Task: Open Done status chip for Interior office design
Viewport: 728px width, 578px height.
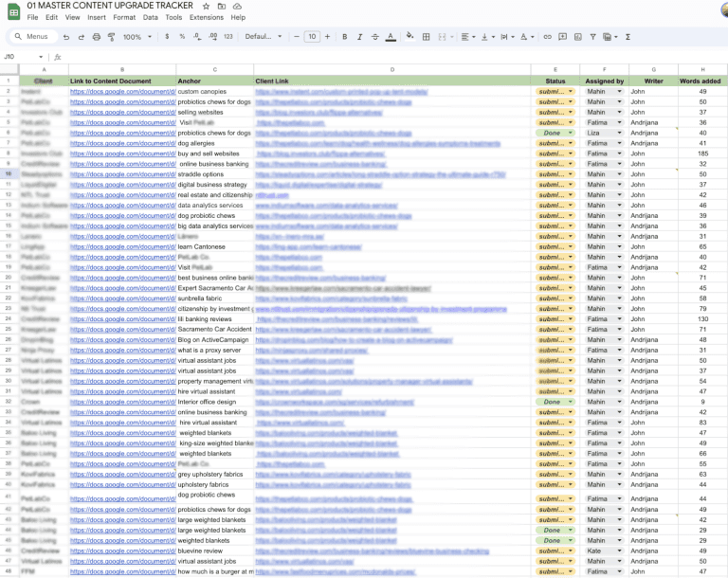Action: tap(555, 402)
